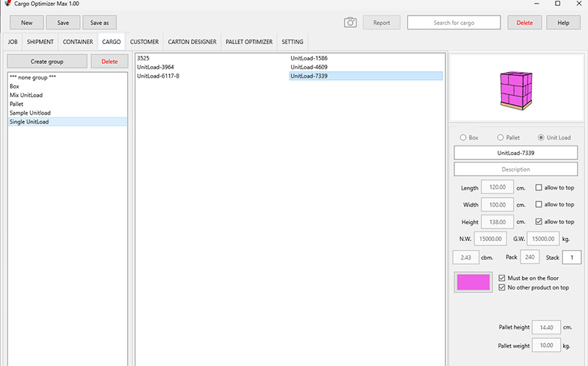The image size is (588, 366).
Task: Open the CUSTOMER tab
Action: 144,42
